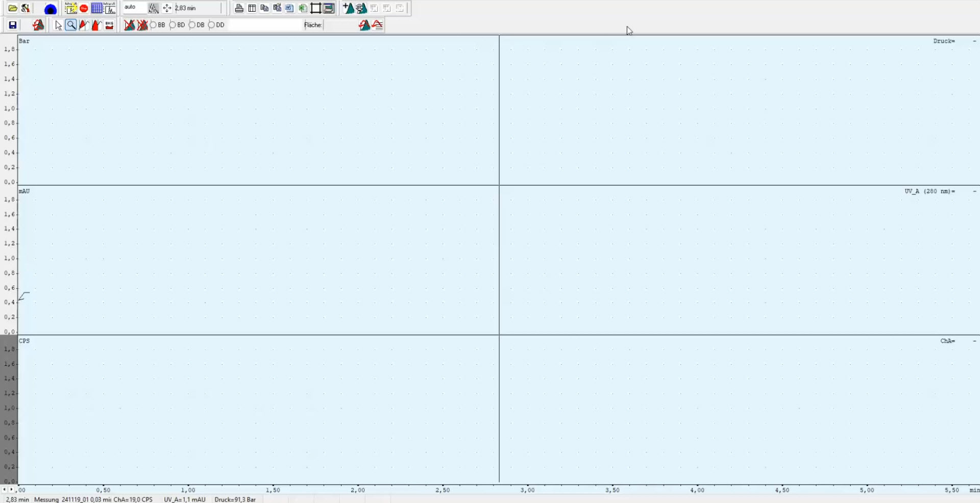Export to Excel with the green X icon
Screen dimensions: 980x503
[303, 8]
